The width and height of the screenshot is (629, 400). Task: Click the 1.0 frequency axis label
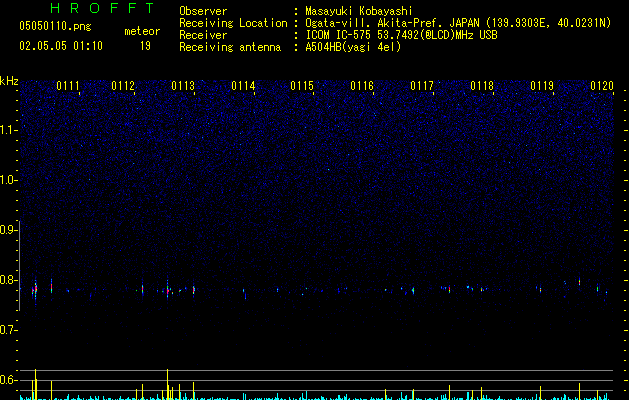pyautogui.click(x=8, y=180)
